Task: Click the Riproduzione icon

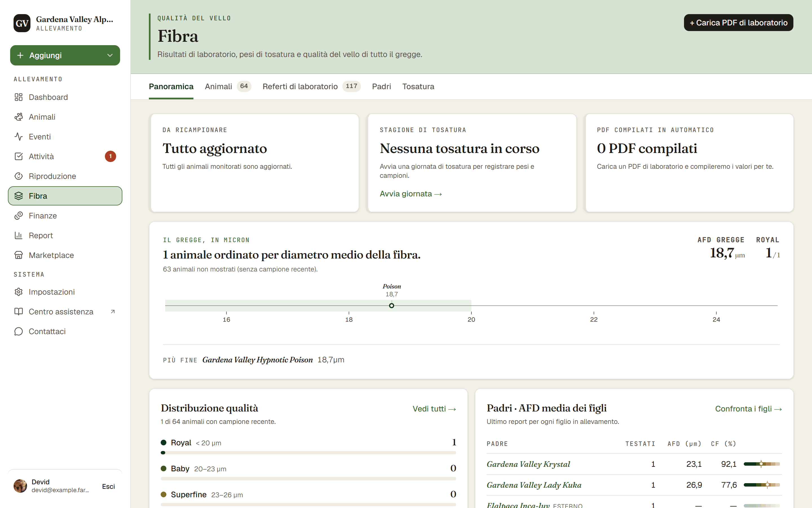Action: pos(18,176)
